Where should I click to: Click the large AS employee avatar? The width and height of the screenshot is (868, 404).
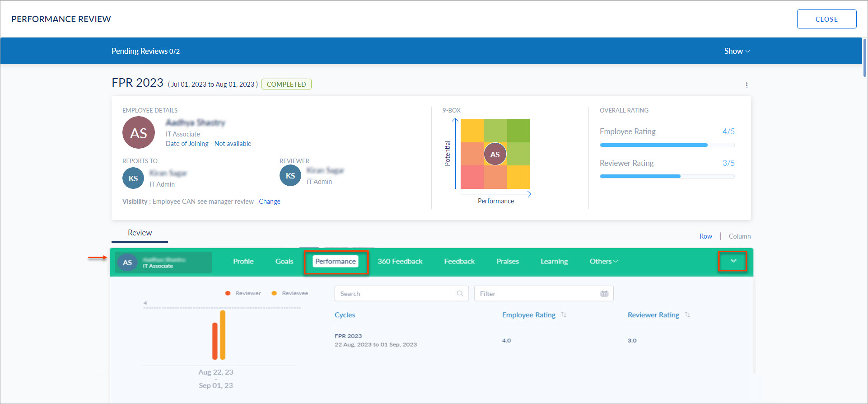139,132
